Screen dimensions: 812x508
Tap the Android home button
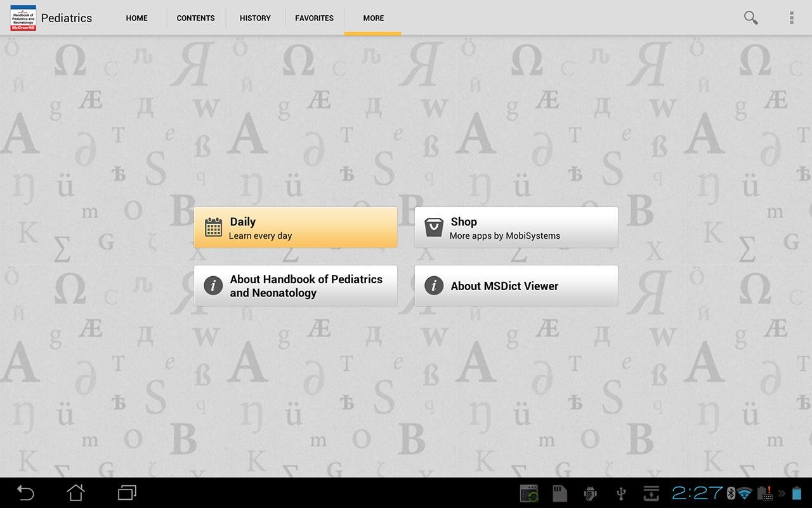(x=76, y=493)
